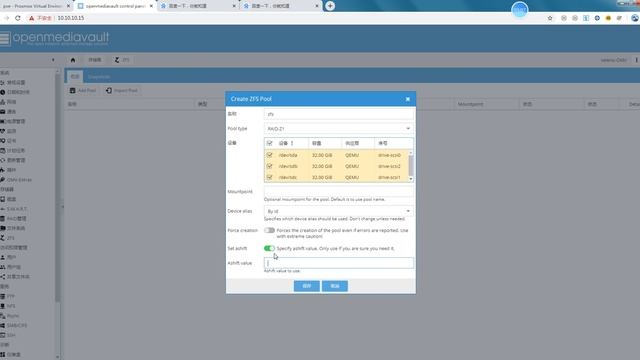
Task: Reload the page with browser refresh icon
Action: point(18,18)
